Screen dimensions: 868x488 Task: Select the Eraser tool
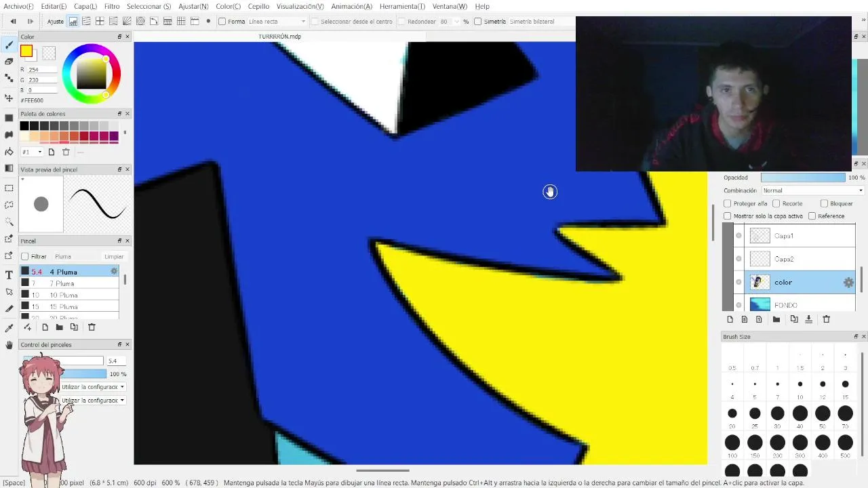pos(9,62)
